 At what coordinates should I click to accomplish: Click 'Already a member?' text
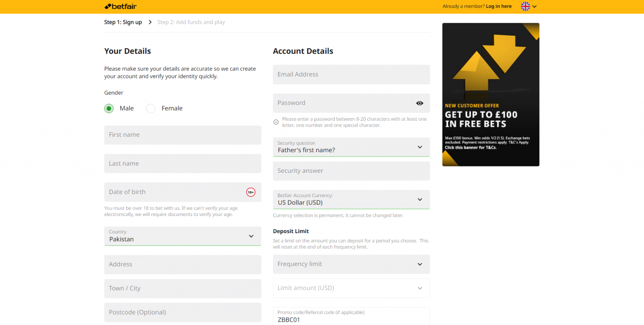[x=463, y=6]
